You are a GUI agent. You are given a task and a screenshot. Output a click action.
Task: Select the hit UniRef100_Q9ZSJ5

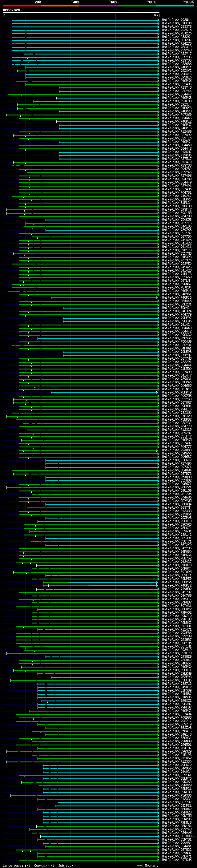[176, 30]
